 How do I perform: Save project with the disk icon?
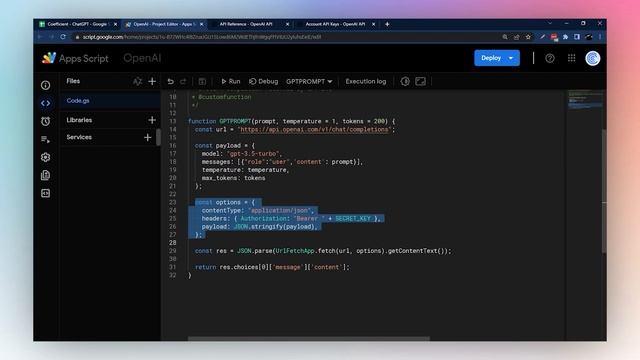[x=202, y=82]
